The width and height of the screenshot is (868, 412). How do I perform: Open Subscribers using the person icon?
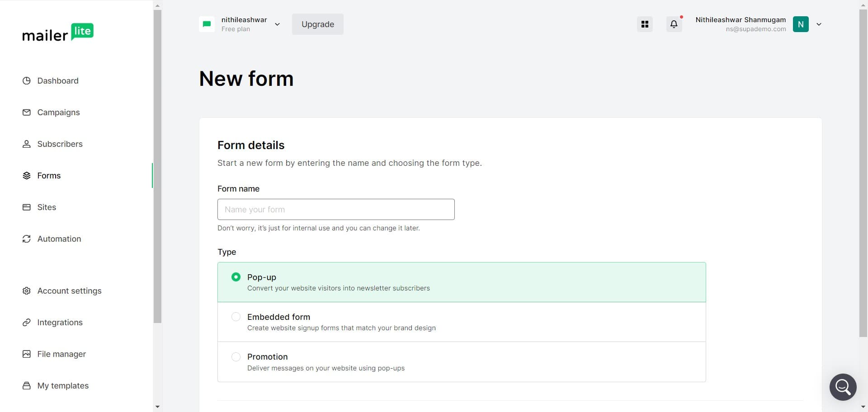click(x=27, y=144)
